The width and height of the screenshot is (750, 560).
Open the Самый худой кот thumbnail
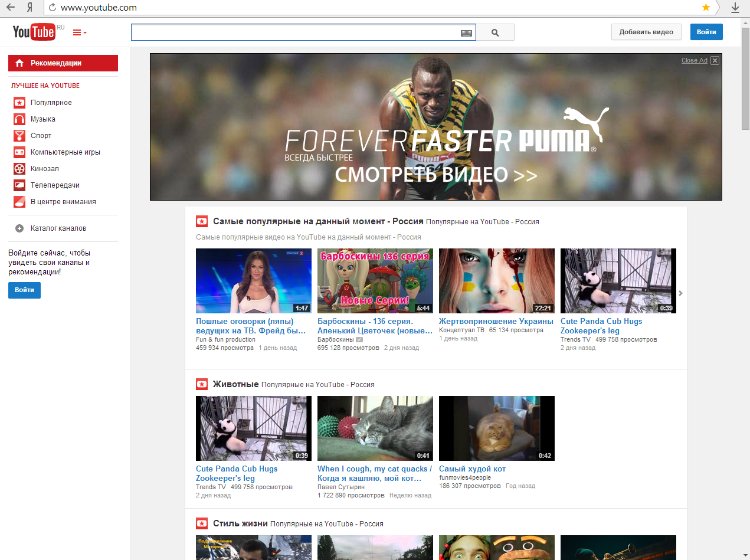(x=497, y=428)
